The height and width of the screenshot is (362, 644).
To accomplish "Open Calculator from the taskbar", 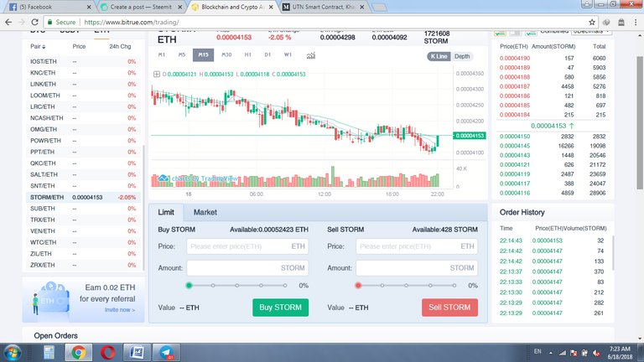I will [49, 353].
